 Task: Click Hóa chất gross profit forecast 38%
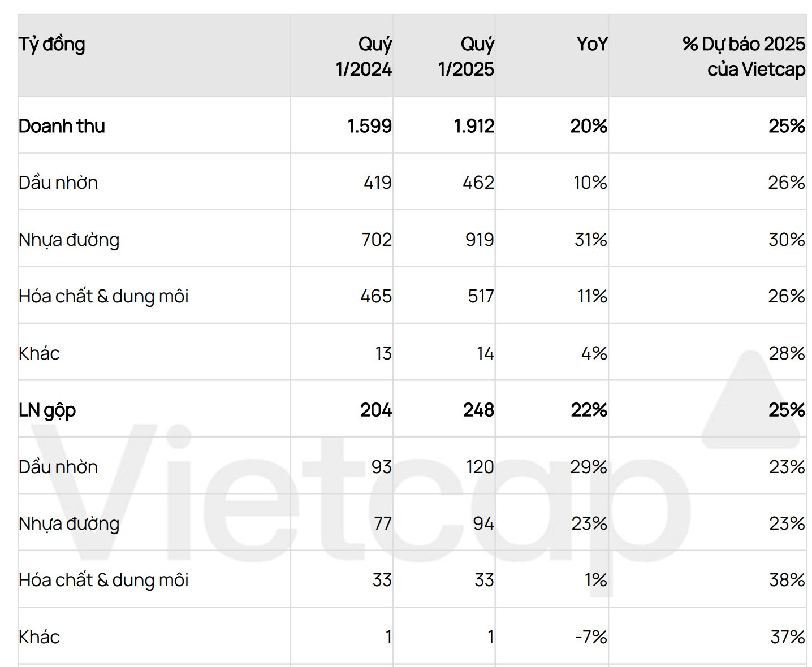pyautogui.click(x=787, y=580)
